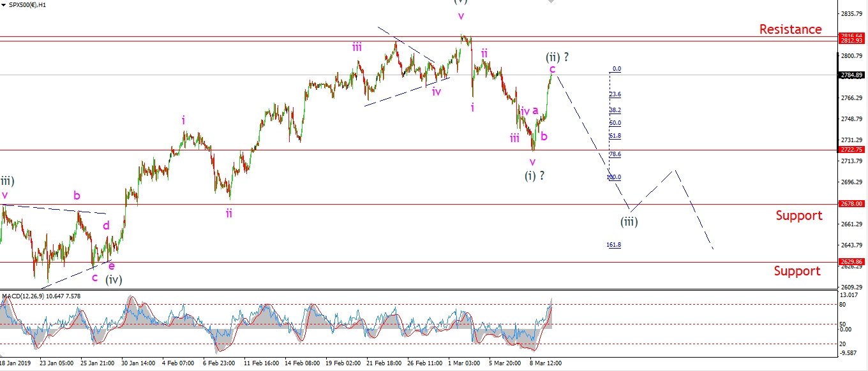This screenshot has width=868, height=371.
Task: Click the 1 Mar 03:00 time axis label
Action: point(464,363)
